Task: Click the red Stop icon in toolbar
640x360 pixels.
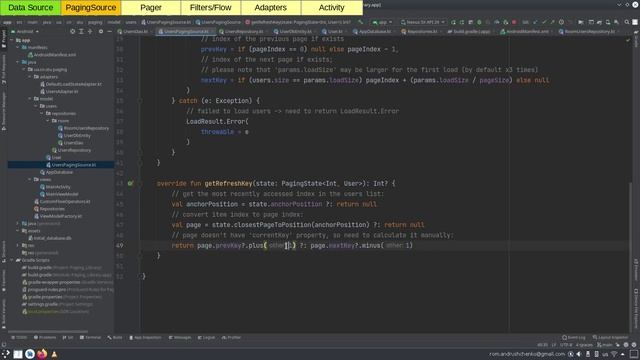Action: coord(514,22)
